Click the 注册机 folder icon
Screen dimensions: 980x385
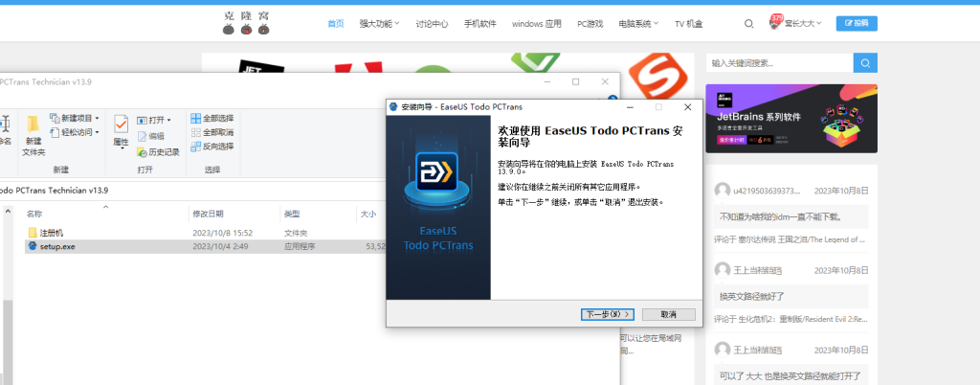33,233
